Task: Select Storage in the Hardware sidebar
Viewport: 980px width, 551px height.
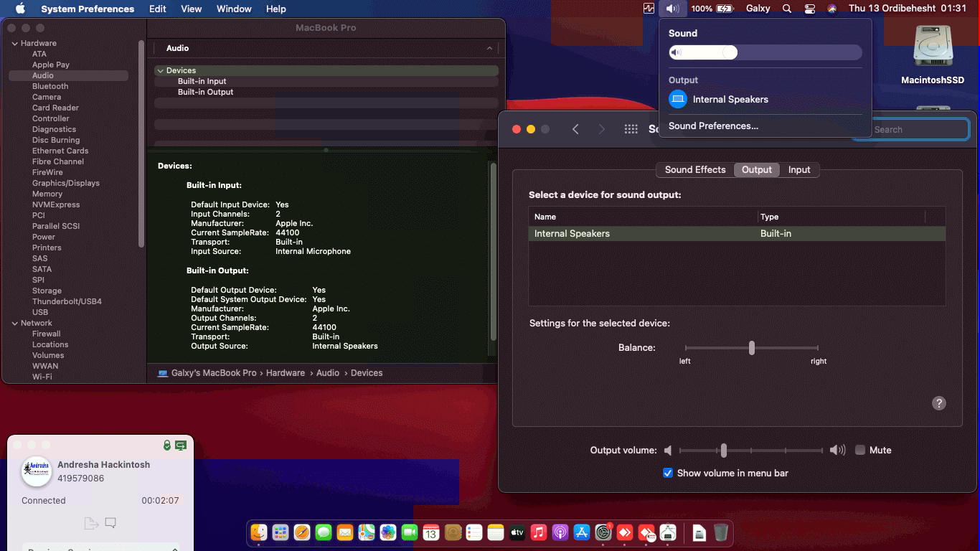Action: click(47, 291)
